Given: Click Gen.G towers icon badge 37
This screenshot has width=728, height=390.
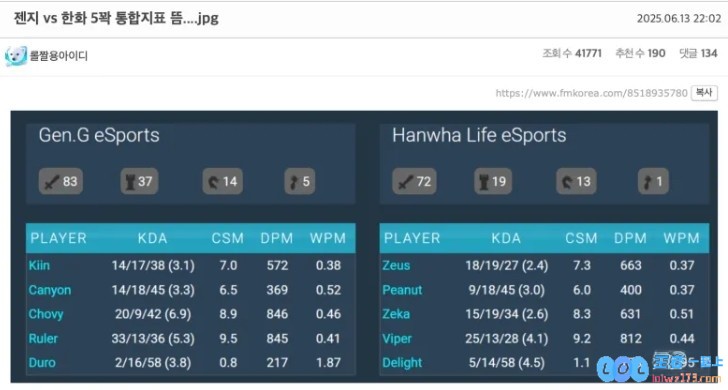Looking at the screenshot, I should pyautogui.click(x=139, y=181).
